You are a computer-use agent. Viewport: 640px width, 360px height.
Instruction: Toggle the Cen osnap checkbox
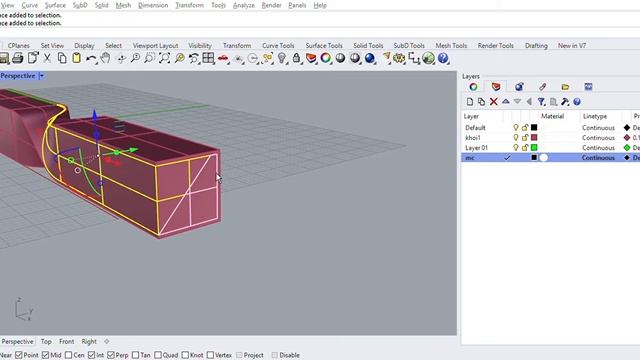(x=68, y=355)
